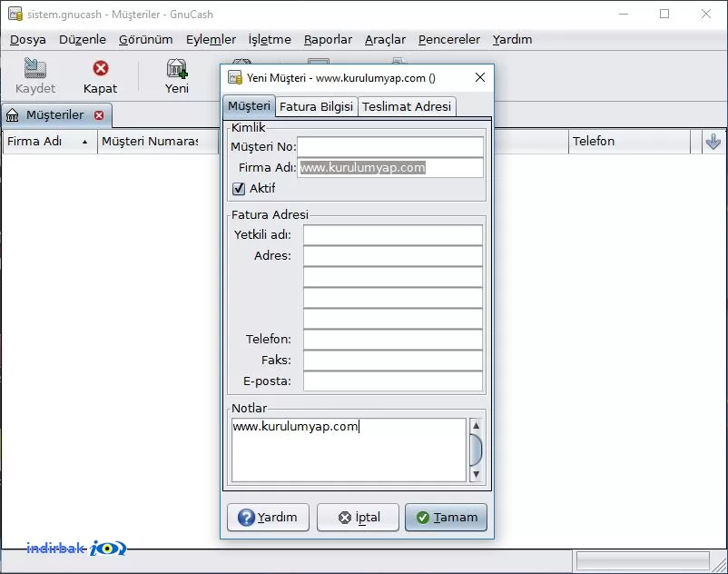
Task: Switch to the Fatura Bilgisi tab
Action: click(316, 106)
